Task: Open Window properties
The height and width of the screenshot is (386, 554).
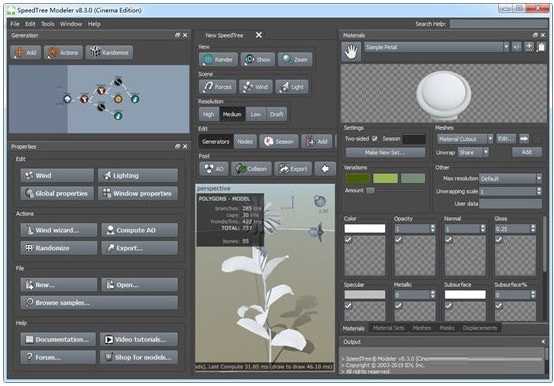Action: coord(138,194)
